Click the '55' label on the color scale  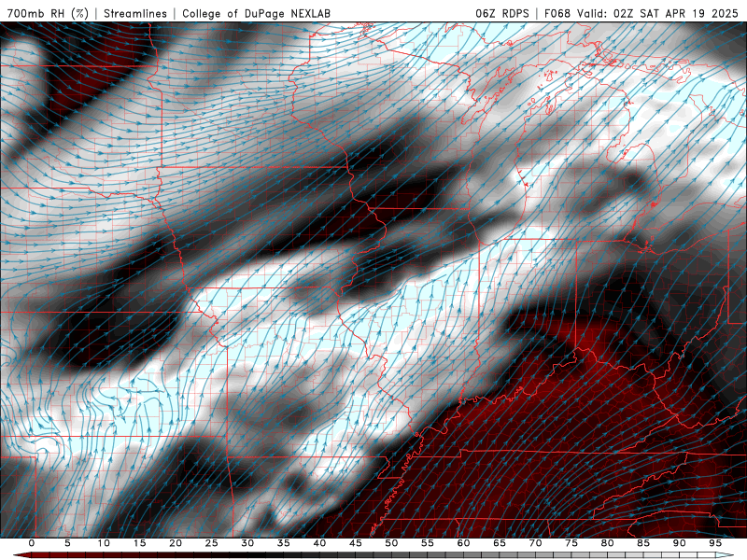coord(428,543)
